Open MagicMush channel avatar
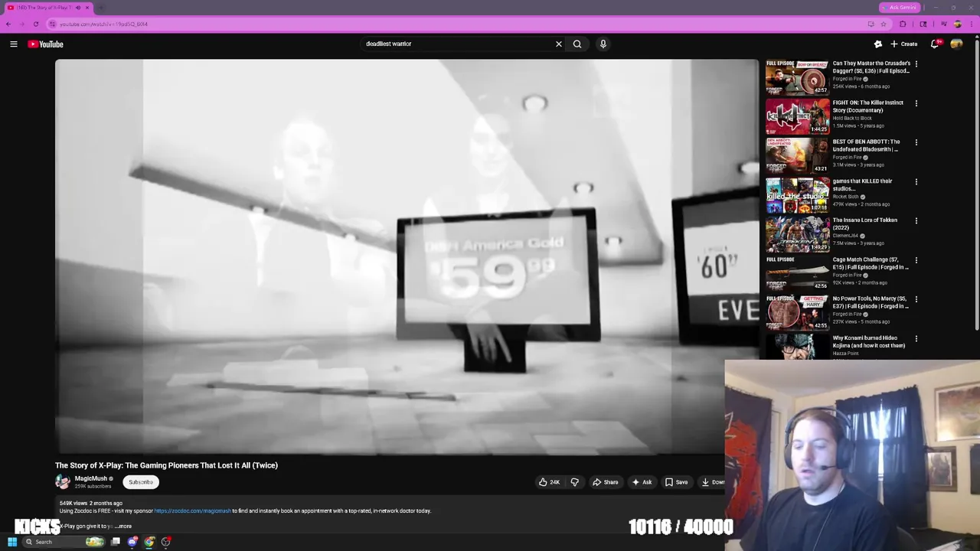980x551 pixels. coord(63,482)
